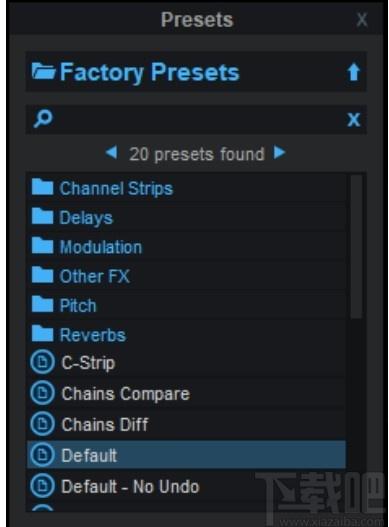The height and width of the screenshot is (527, 389).
Task: Open the Other FX folder
Action: click(186, 276)
